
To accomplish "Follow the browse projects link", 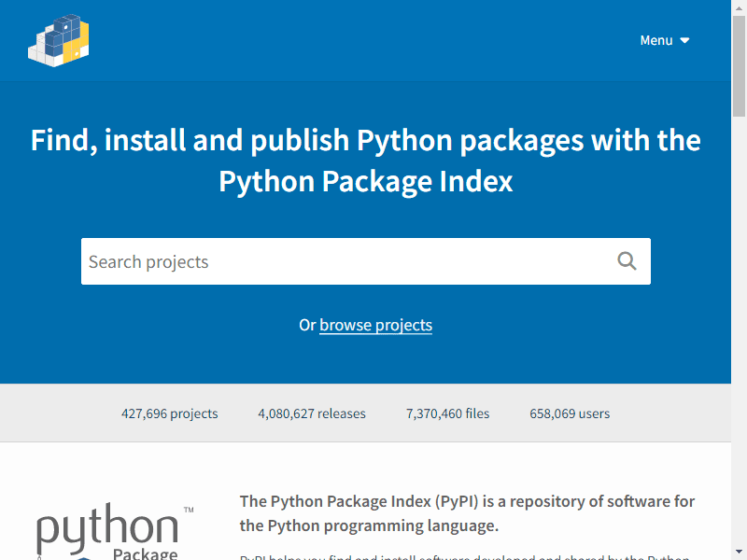I will (376, 325).
